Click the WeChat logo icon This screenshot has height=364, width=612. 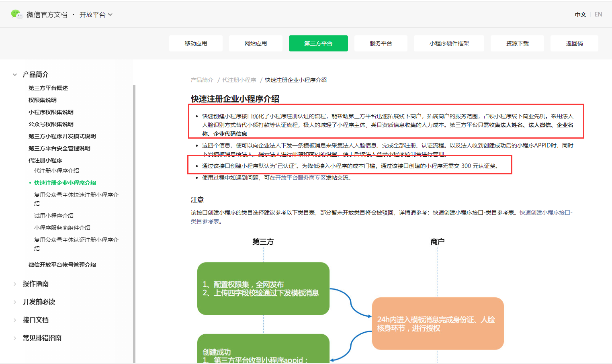(17, 14)
